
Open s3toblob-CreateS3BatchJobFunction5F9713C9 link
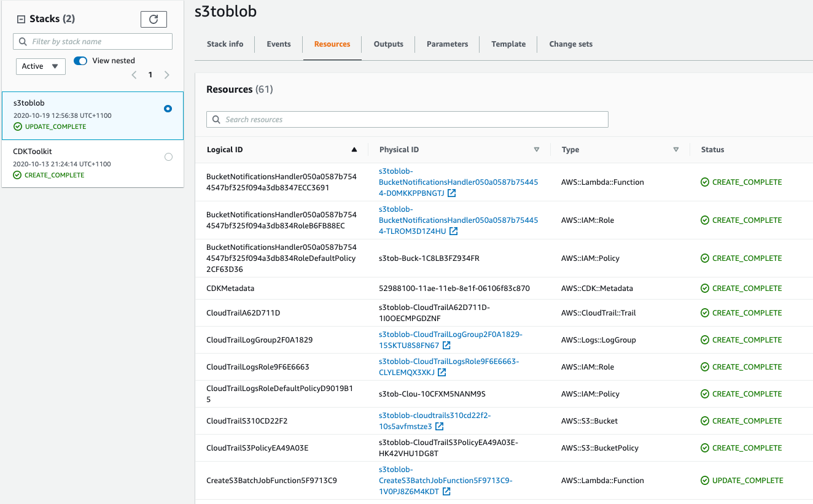445,481
